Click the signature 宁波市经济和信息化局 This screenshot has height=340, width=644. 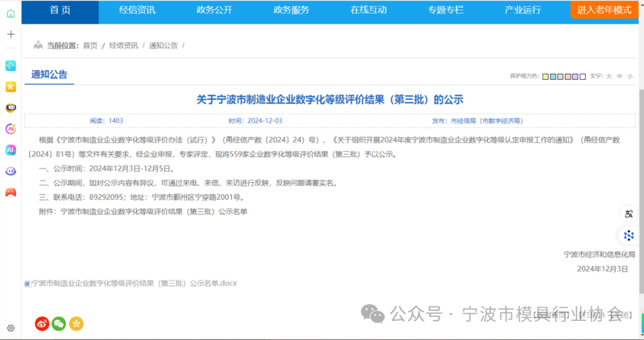pyautogui.click(x=599, y=255)
